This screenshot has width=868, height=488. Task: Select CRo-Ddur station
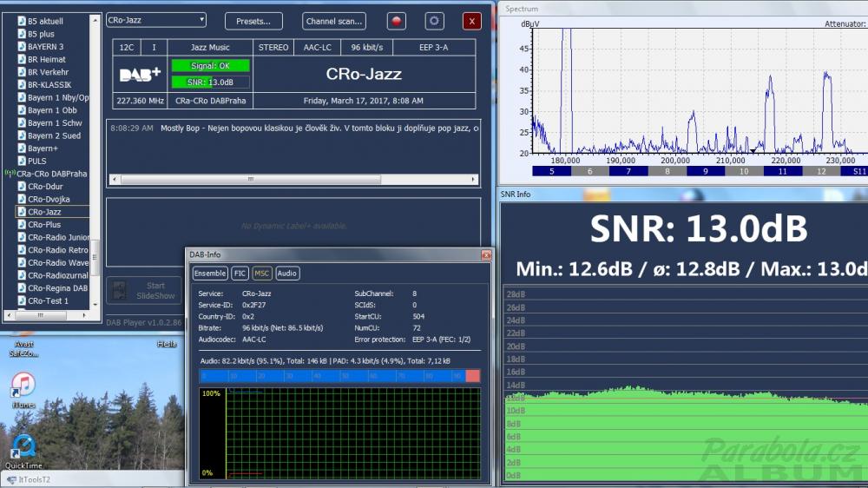[45, 187]
